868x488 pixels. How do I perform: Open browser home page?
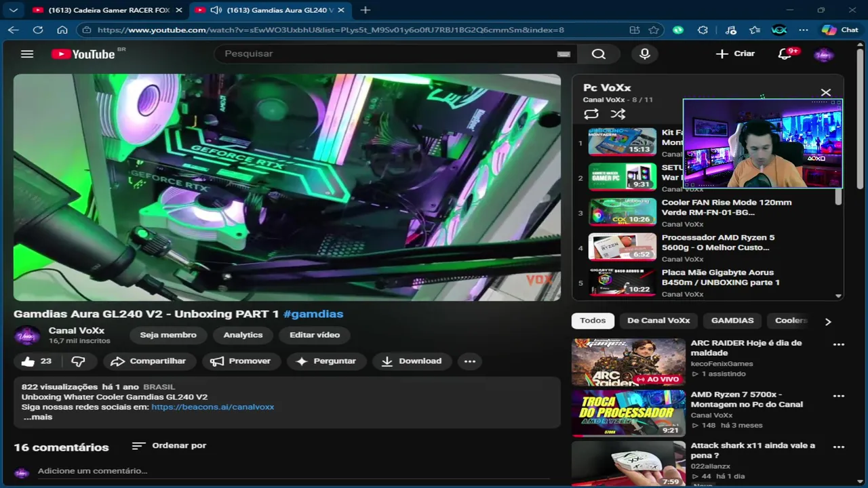[x=62, y=30]
